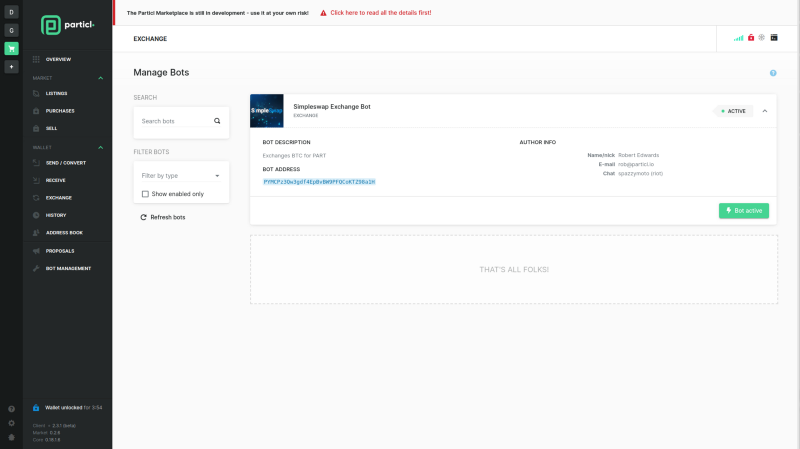Click the Simpleswap Exchange Bot title
800x449 pixels.
(x=332, y=107)
